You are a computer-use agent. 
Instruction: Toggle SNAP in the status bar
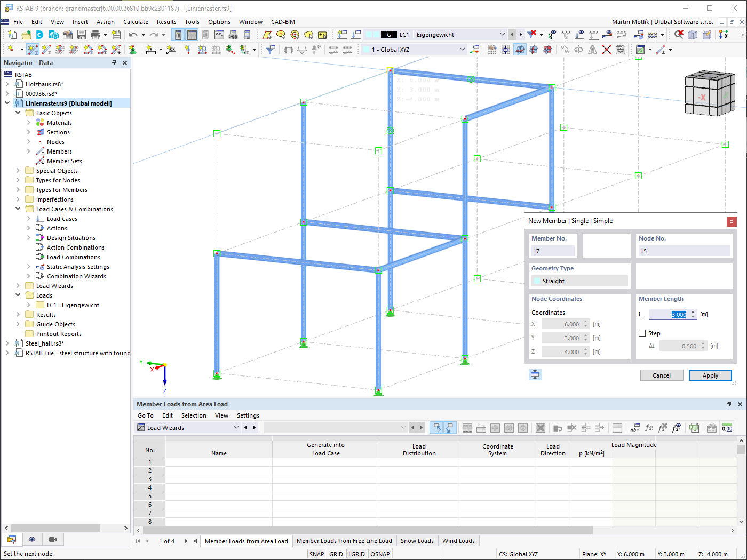point(316,554)
